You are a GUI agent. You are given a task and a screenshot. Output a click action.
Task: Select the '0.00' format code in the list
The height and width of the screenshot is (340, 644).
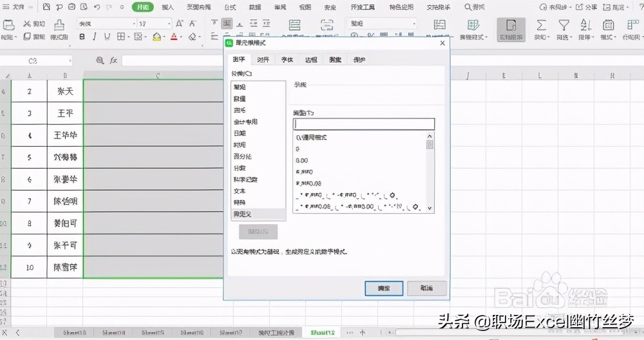pyautogui.click(x=360, y=160)
